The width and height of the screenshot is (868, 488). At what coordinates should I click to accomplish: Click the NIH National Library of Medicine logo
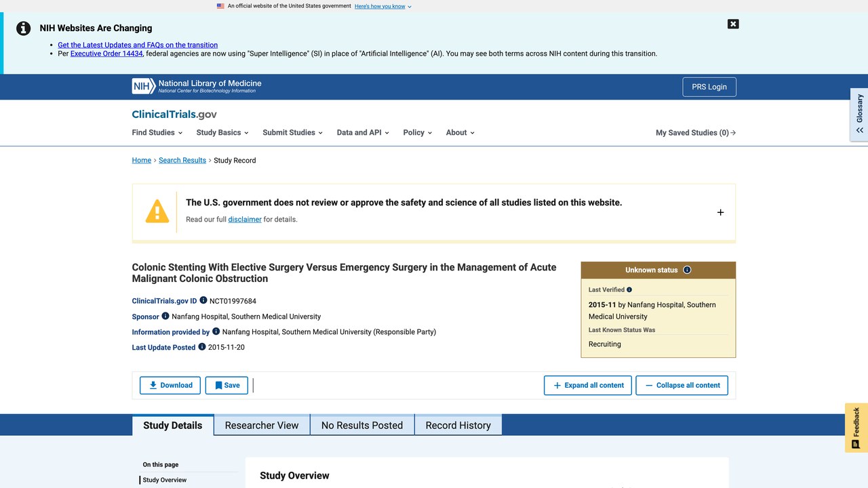[197, 86]
